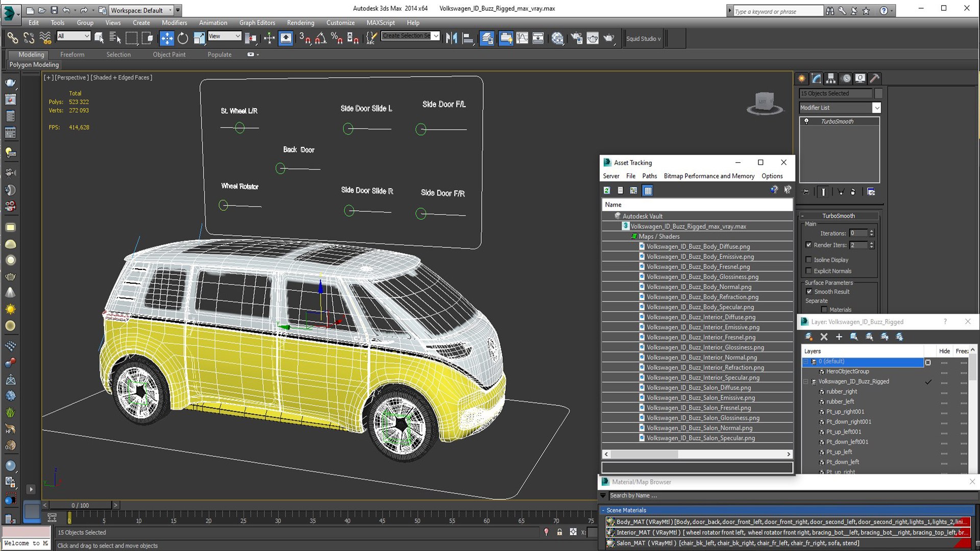
Task: Choose the Select and Uniform Scale tool
Action: click(x=199, y=38)
